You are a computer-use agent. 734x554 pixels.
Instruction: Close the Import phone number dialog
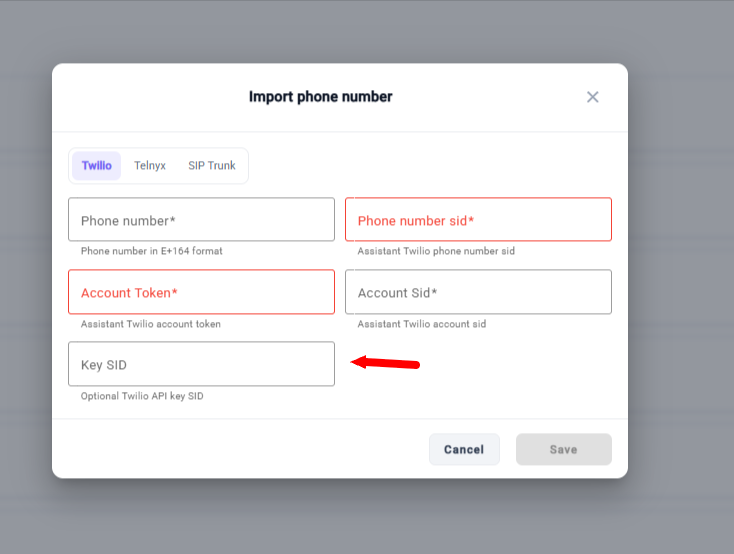point(592,97)
